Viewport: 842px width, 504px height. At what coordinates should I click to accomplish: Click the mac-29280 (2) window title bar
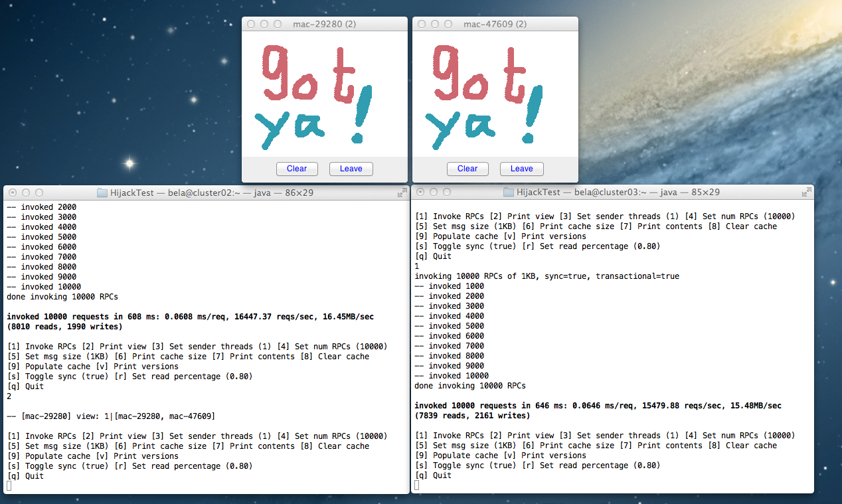(x=325, y=23)
